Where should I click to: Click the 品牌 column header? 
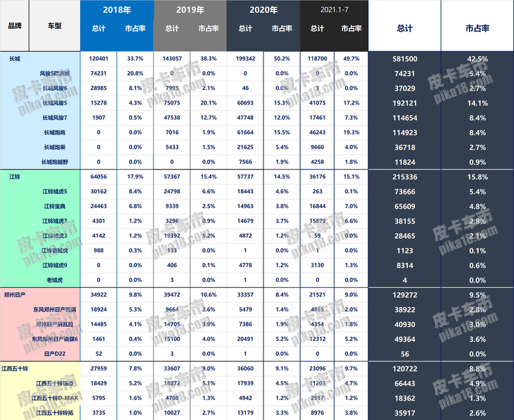(15, 26)
